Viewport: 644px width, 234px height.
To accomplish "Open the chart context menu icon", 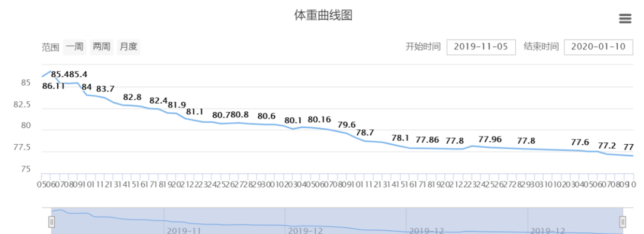I will (x=625, y=18).
